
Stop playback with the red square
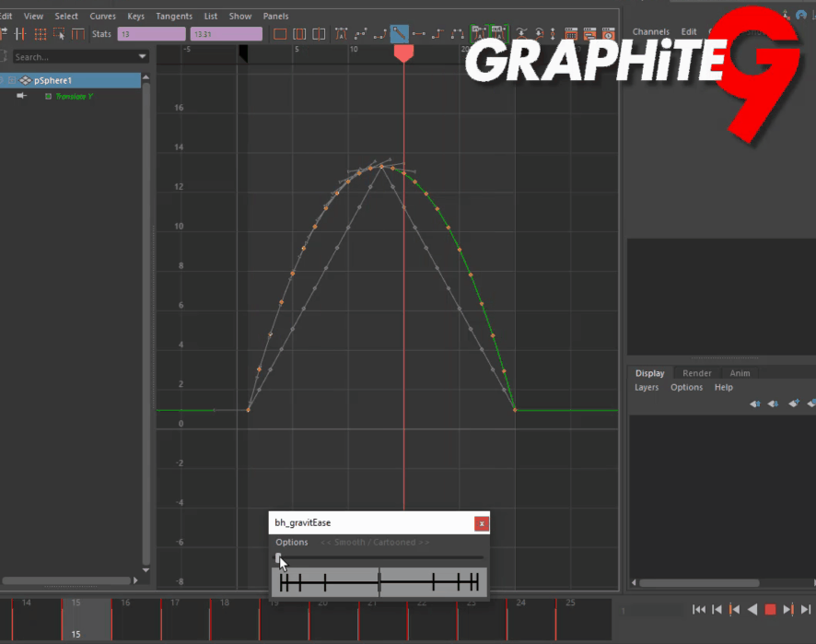[770, 609]
